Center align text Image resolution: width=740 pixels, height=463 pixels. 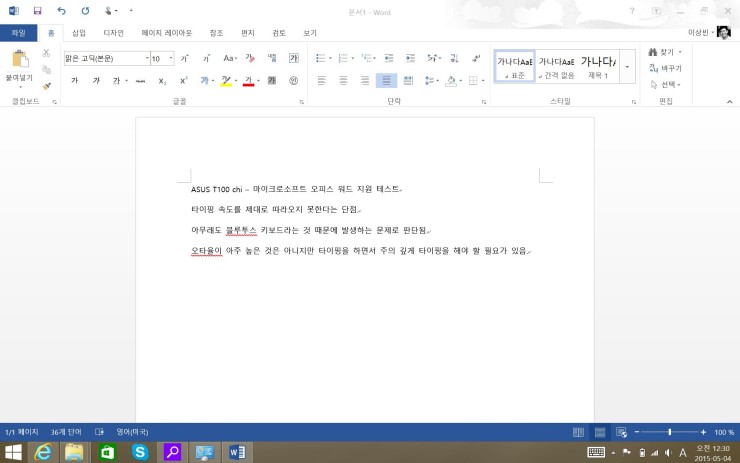343,81
